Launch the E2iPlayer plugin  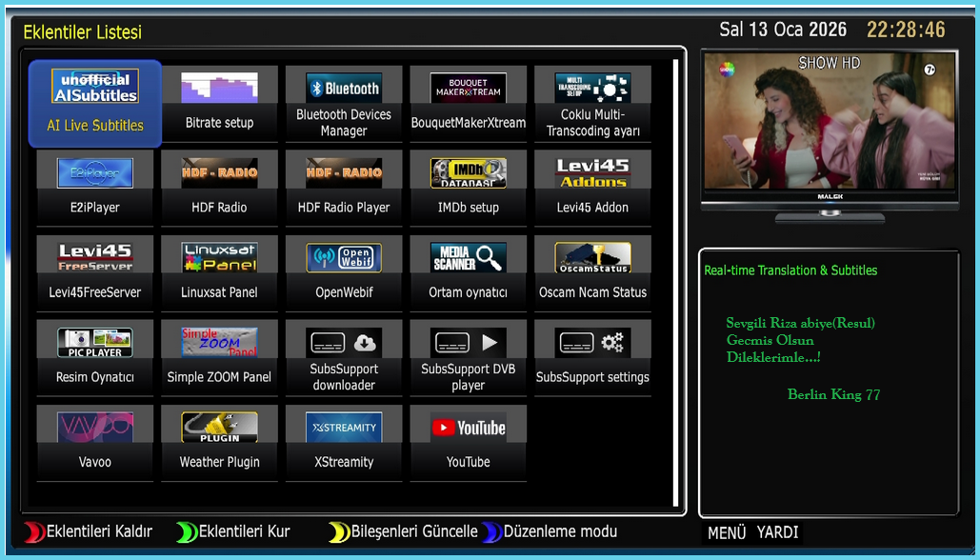click(95, 189)
